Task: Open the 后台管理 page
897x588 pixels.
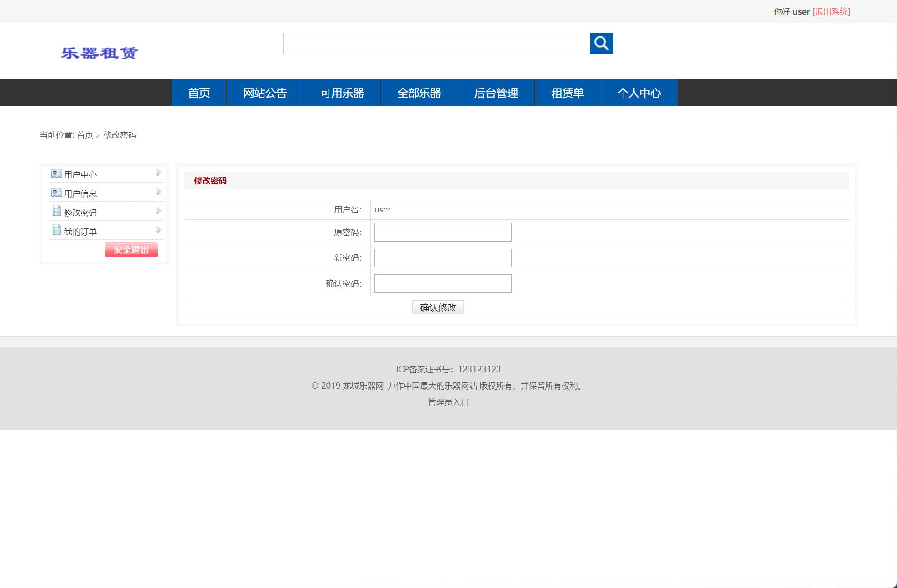Action: (496, 93)
